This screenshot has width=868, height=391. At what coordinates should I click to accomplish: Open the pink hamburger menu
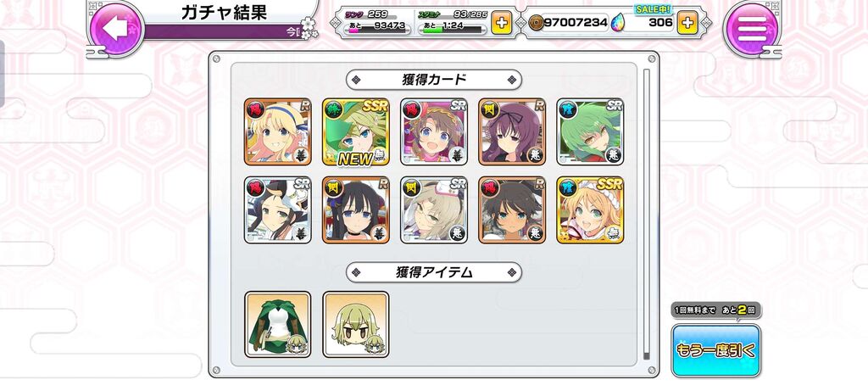752,28
